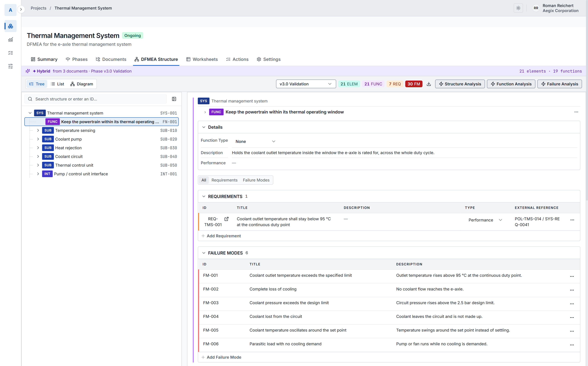
Task: Click the download export icon
Action: 429,84
